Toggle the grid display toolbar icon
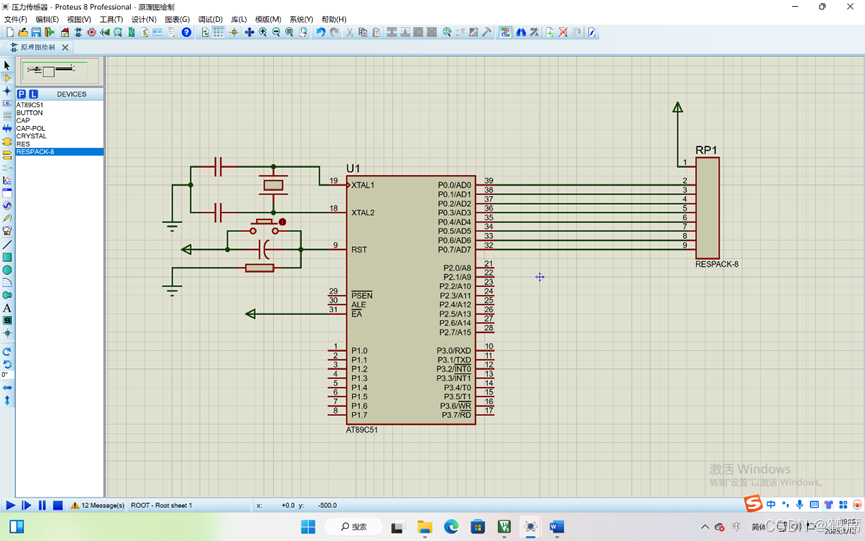The height and width of the screenshot is (541, 865). tap(218, 33)
